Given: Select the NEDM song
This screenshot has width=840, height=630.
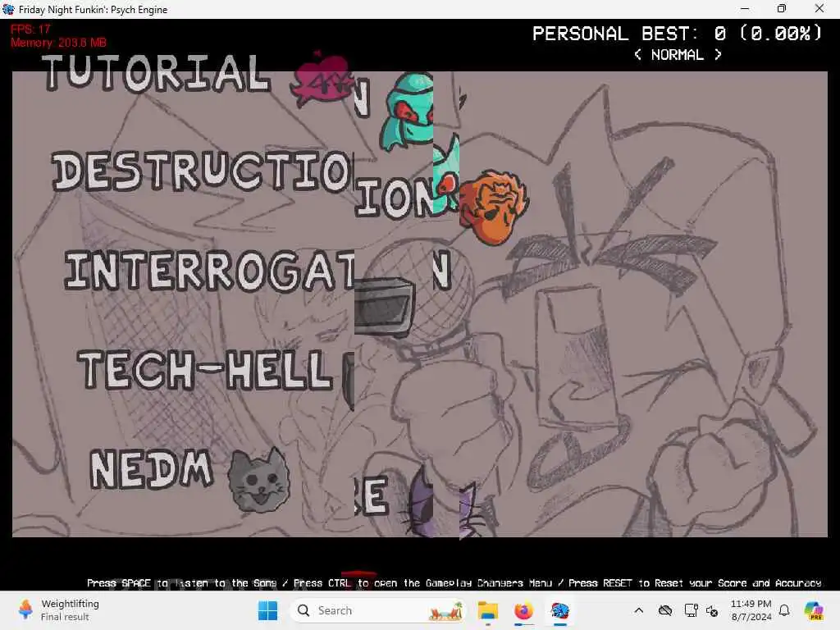Looking at the screenshot, I should pos(151,468).
